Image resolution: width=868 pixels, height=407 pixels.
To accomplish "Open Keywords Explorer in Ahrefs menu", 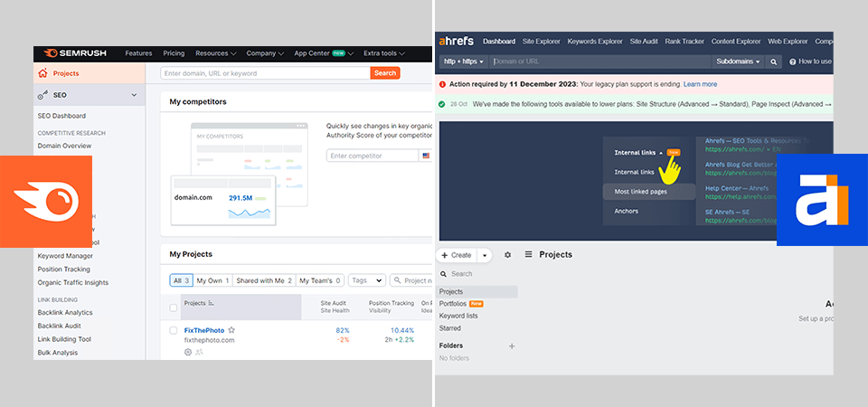I will (x=595, y=42).
